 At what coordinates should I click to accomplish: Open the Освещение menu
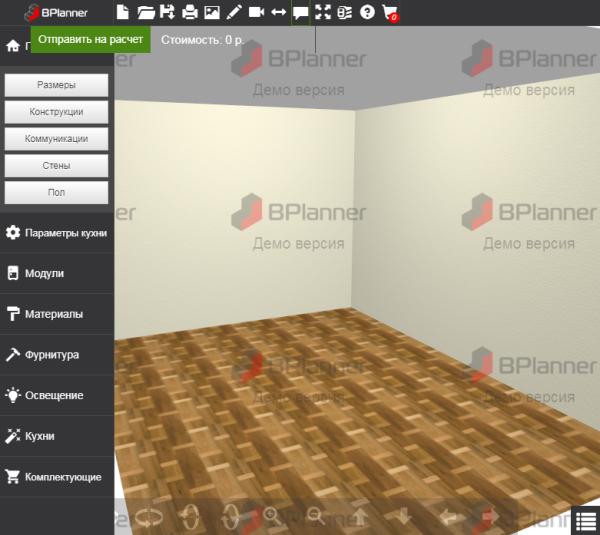(x=57, y=395)
